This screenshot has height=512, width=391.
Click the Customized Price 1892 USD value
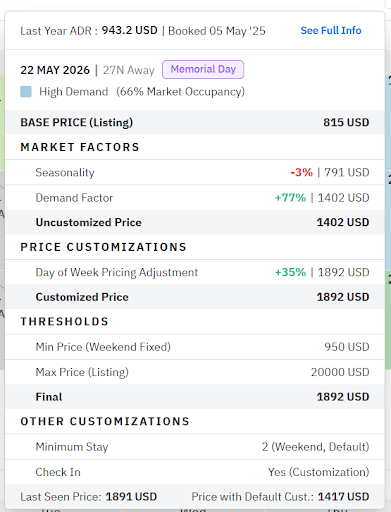point(343,297)
